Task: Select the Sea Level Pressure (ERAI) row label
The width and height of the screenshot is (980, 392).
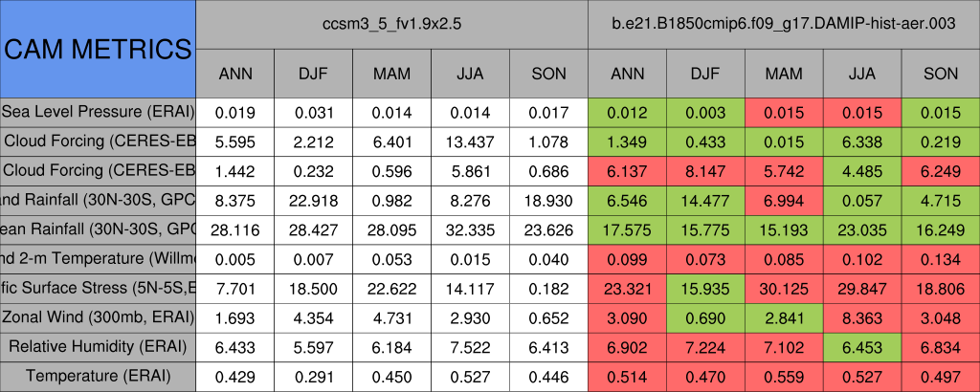Action: pos(98,112)
